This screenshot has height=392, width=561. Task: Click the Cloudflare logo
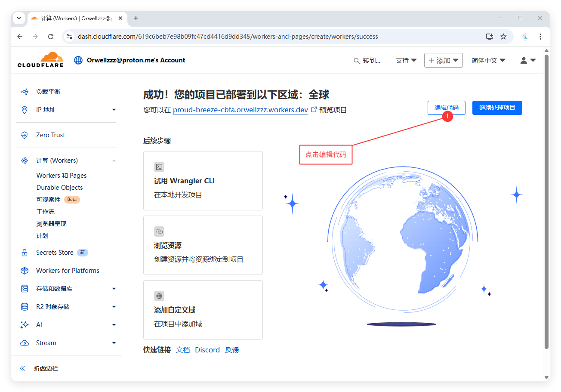(x=40, y=60)
